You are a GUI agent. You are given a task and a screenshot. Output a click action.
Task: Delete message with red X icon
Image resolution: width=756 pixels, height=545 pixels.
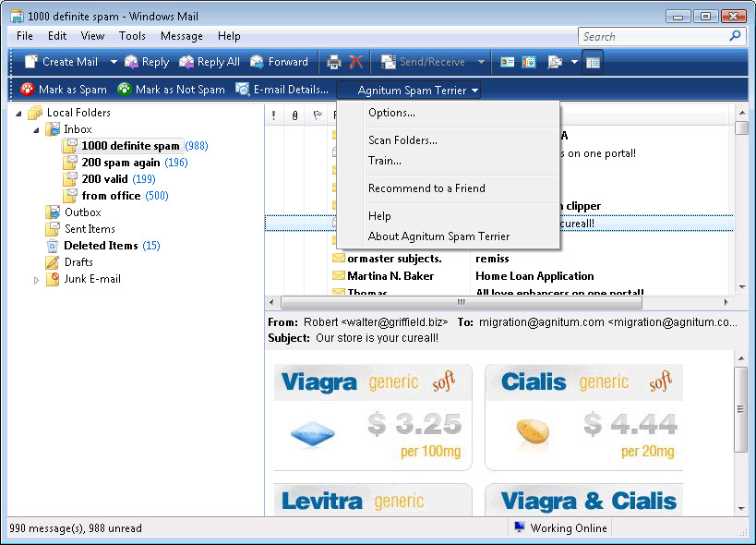(x=355, y=62)
